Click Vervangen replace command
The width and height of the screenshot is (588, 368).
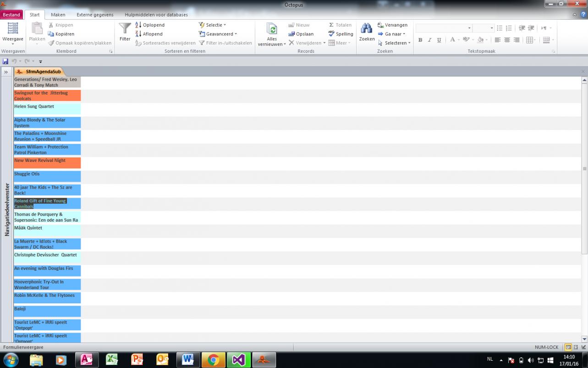[x=392, y=25]
